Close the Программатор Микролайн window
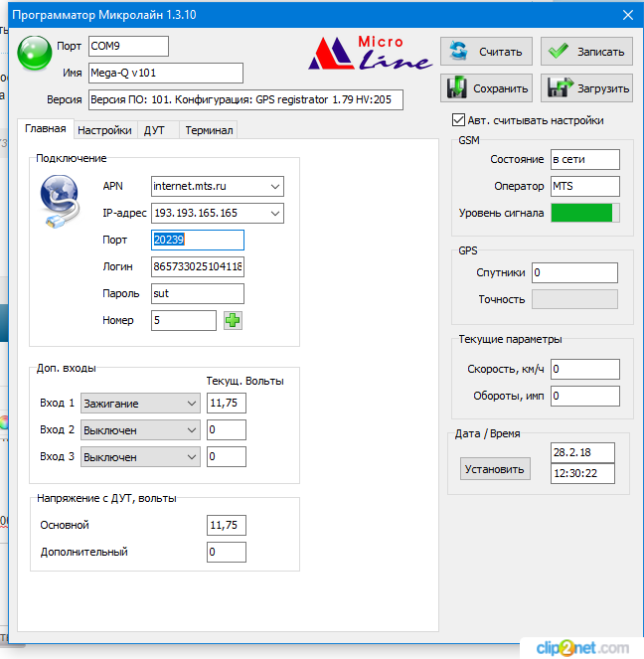Screen dimensions: 644x659 pos(626,15)
